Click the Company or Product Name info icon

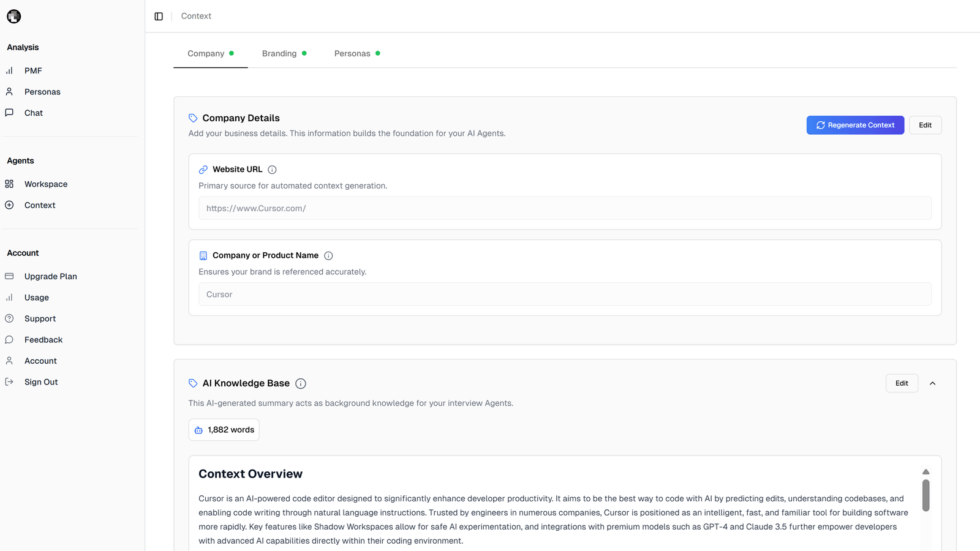point(328,256)
